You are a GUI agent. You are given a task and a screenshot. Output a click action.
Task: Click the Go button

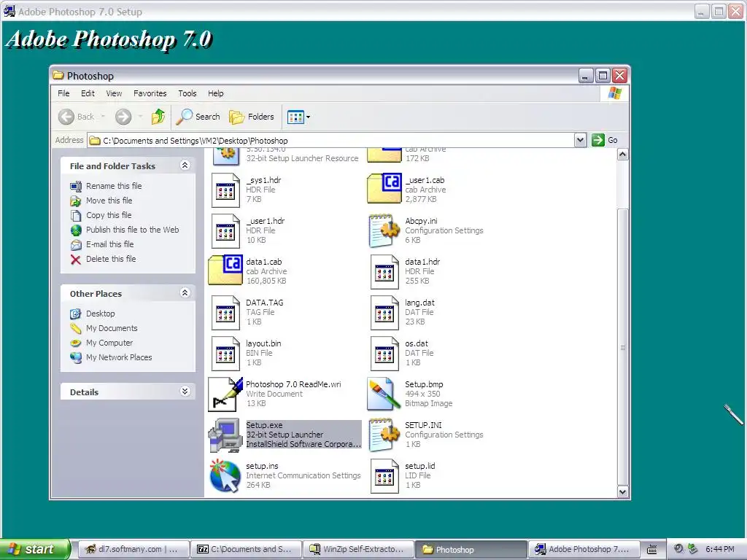tap(605, 140)
